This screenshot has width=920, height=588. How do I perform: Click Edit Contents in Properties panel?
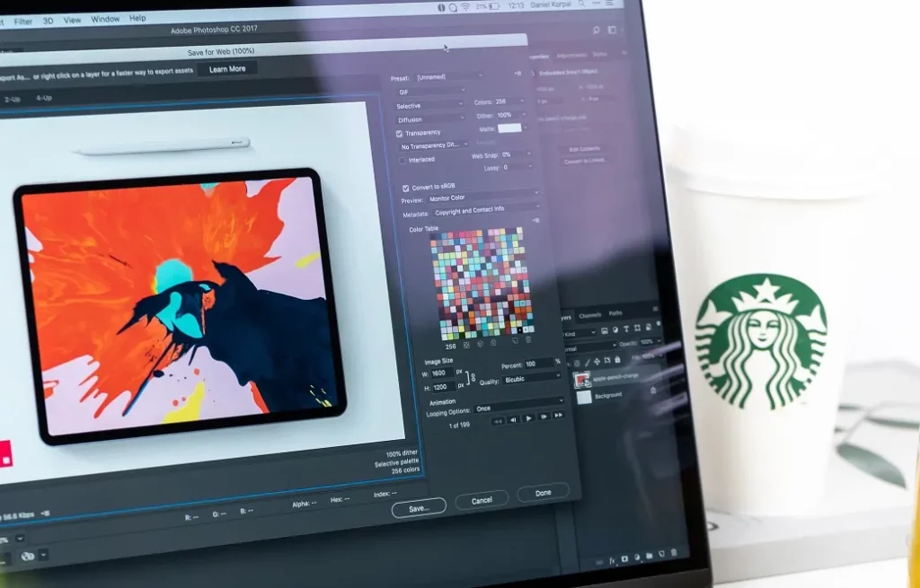point(584,149)
